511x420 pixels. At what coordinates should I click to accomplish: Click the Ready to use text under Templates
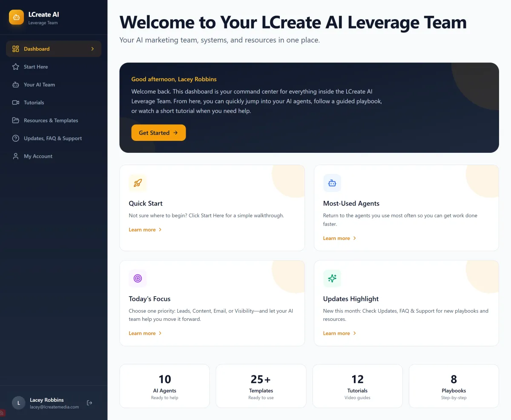pos(261,398)
